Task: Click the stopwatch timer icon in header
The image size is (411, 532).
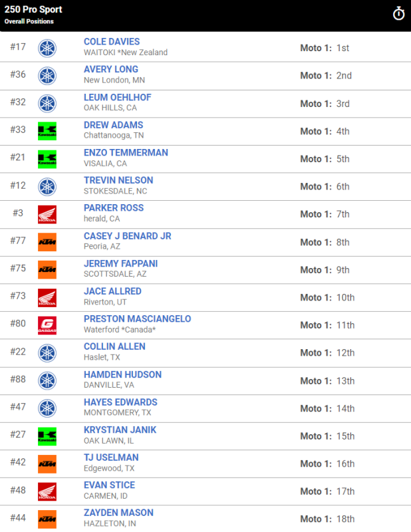Action: (x=398, y=14)
